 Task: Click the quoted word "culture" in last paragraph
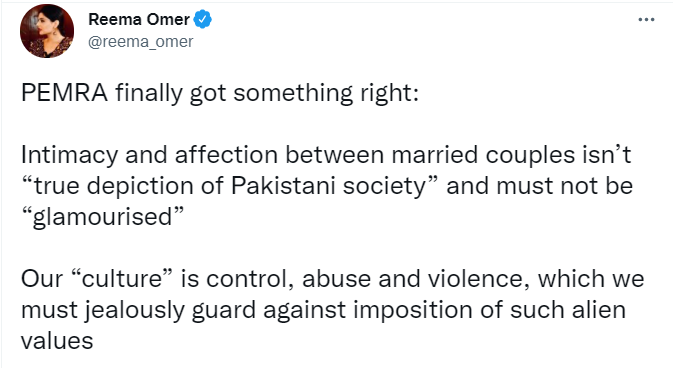pos(121,279)
